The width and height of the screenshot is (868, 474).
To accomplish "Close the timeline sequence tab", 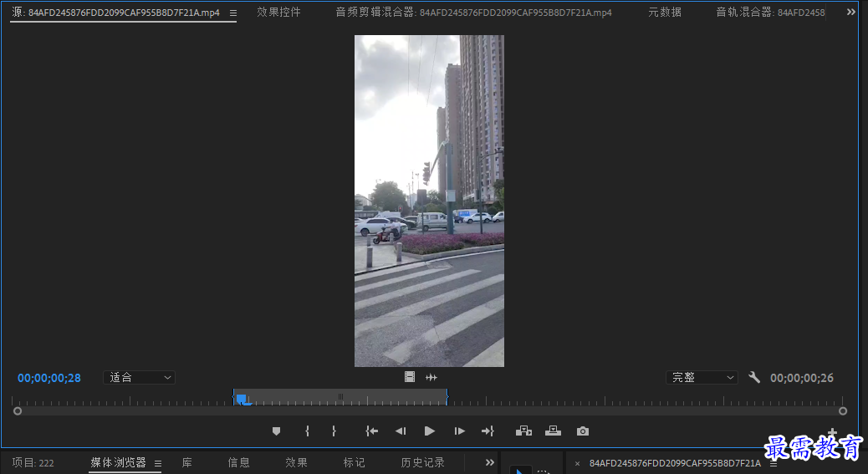I will 577,463.
